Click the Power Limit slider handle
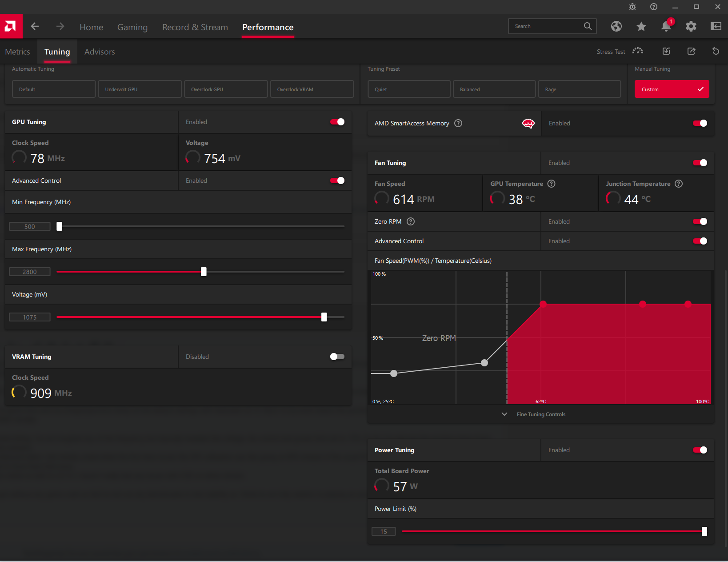This screenshot has width=728, height=562. 704,531
